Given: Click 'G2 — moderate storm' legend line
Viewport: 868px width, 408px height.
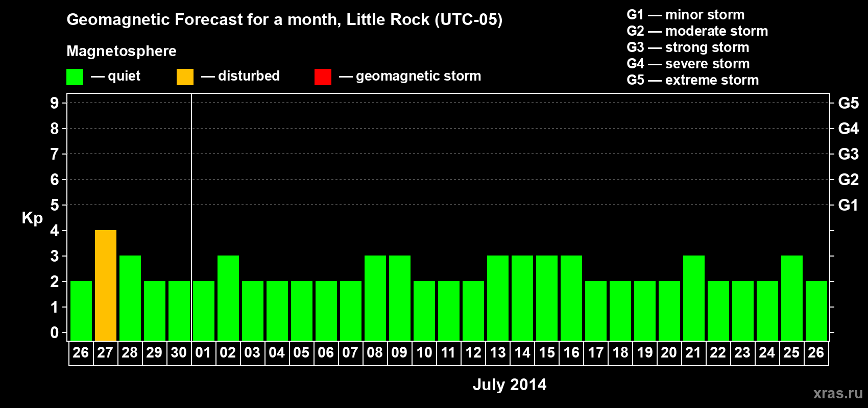Looking at the screenshot, I should (697, 31).
